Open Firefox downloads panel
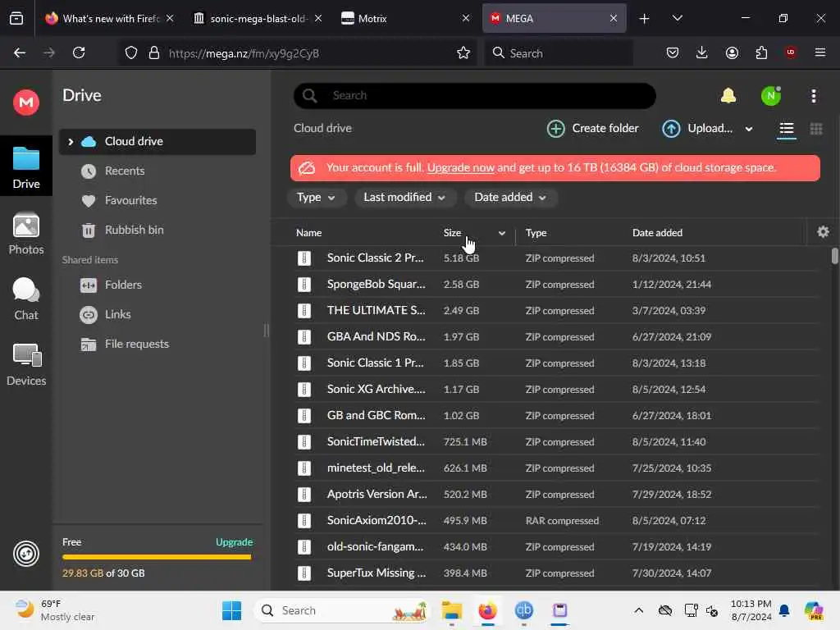This screenshot has height=630, width=840. pos(702,52)
